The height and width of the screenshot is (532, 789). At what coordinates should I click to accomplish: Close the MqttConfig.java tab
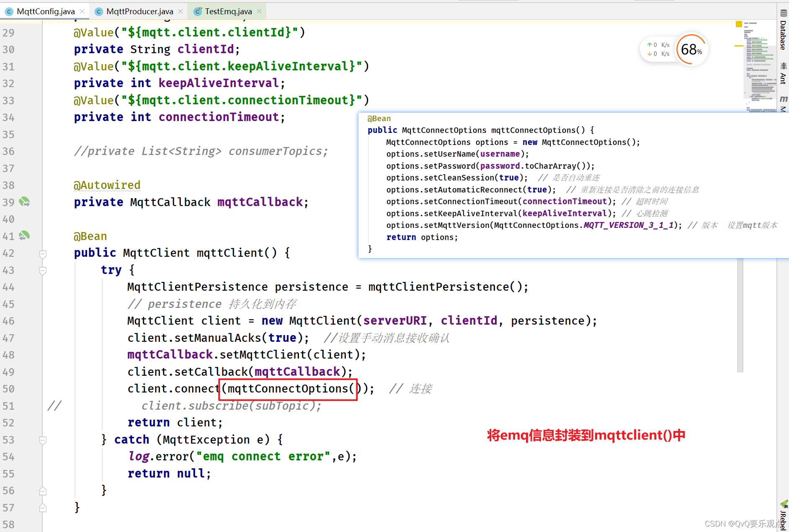[82, 11]
